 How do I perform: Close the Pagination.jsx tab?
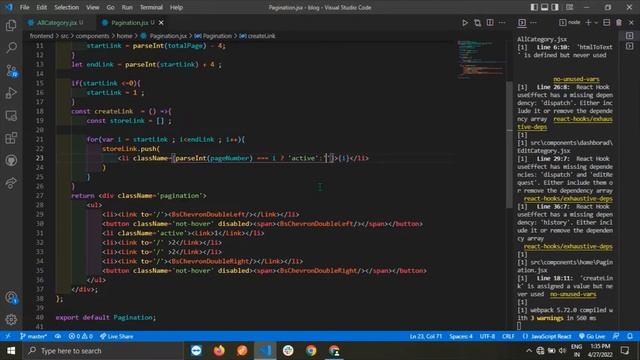coord(161,23)
